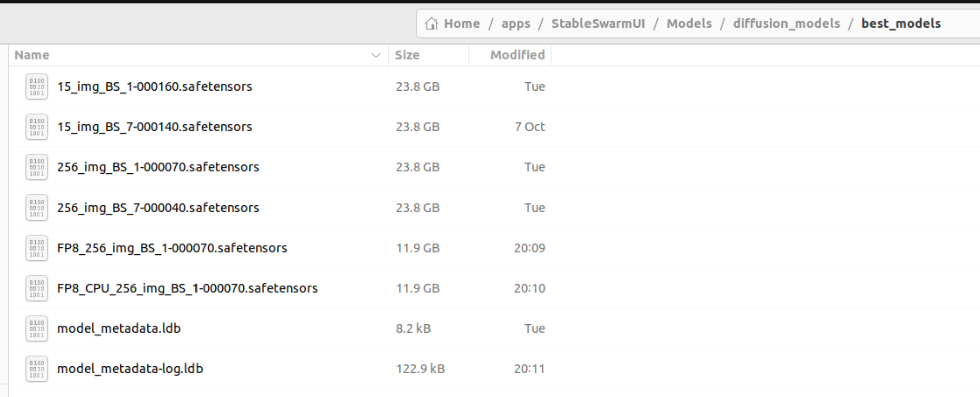Screen dimensions: 980x397
Task: Click the FP8_CPU_256 file's binary icon
Action: (37, 289)
